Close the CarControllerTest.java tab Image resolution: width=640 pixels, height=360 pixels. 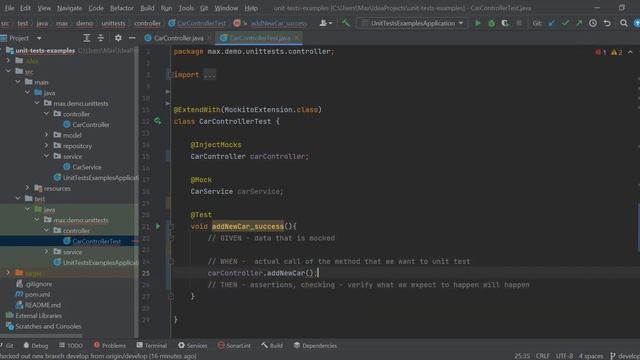tap(297, 38)
